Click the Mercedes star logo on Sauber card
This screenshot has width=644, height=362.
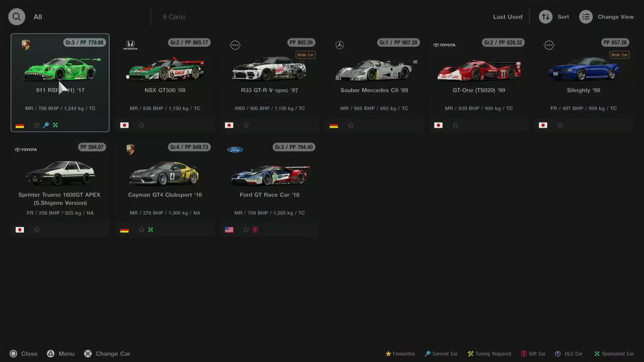(340, 45)
